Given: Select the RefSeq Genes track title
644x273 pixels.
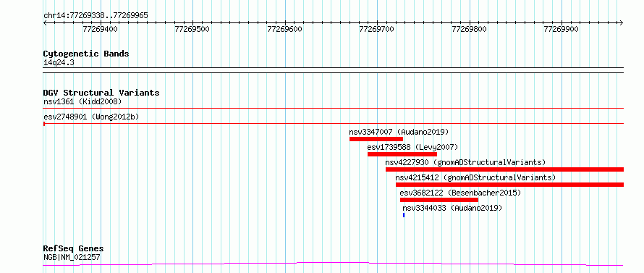Looking at the screenshot, I should click(x=74, y=249).
